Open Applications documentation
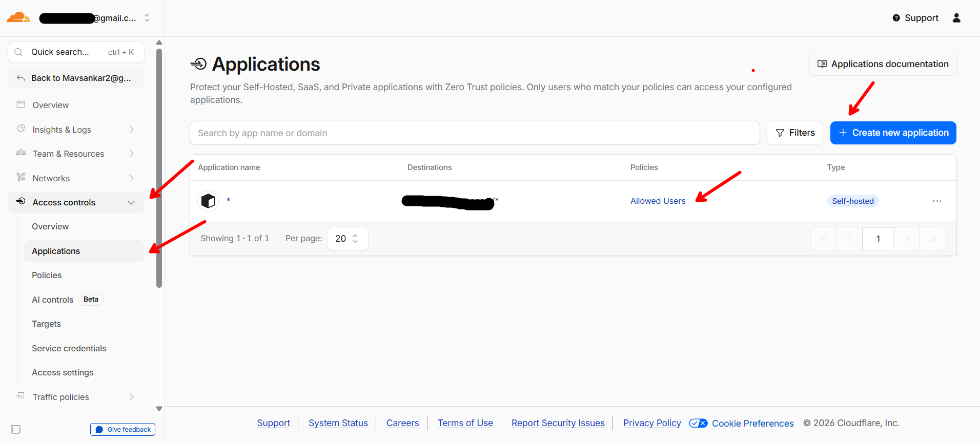 point(883,64)
